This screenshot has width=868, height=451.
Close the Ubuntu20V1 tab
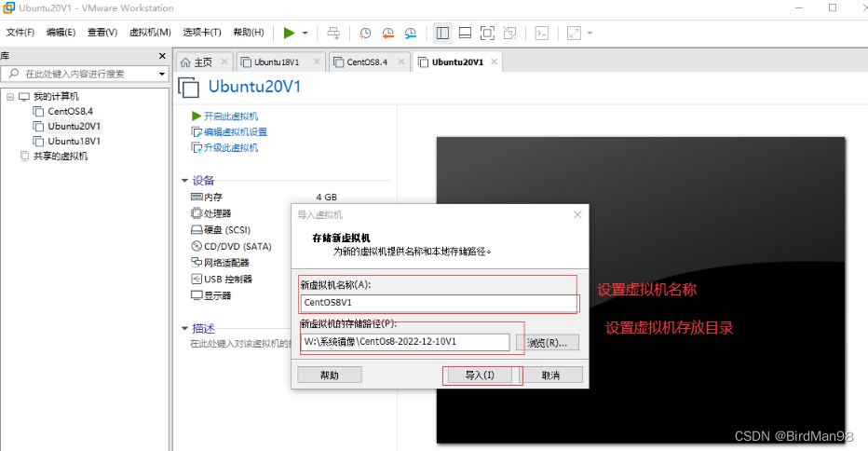pos(494,61)
